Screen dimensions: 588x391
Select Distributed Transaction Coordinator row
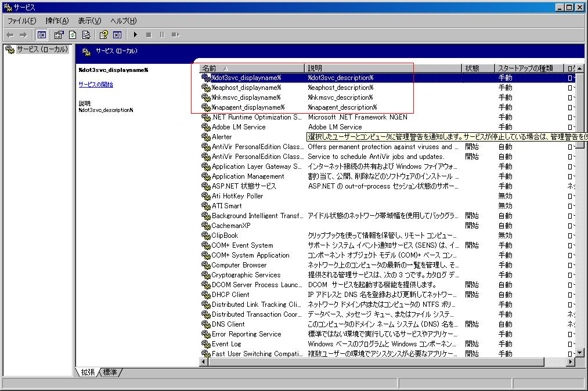(x=387, y=314)
